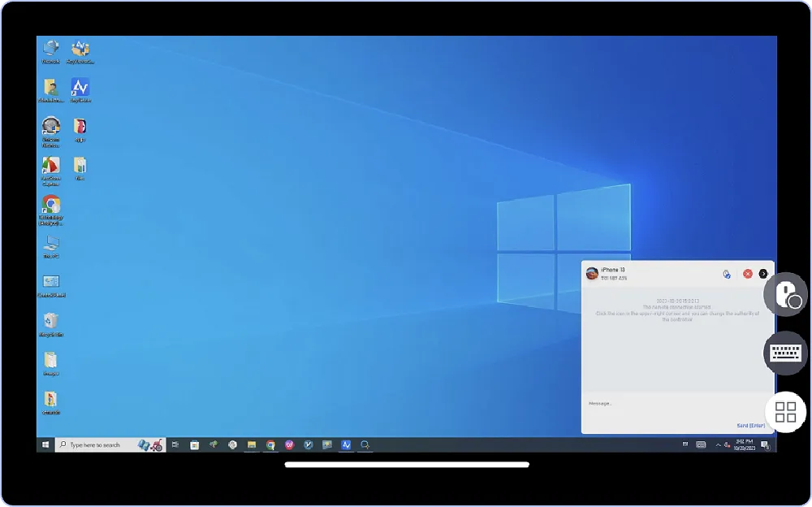The image size is (812, 507).
Task: Open File Explorer from the taskbar
Action: [x=252, y=445]
